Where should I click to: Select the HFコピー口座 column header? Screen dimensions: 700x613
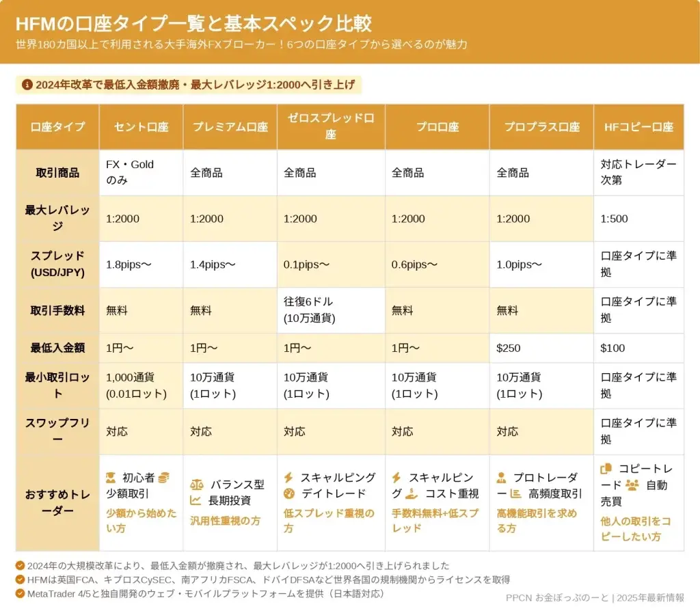pyautogui.click(x=638, y=126)
